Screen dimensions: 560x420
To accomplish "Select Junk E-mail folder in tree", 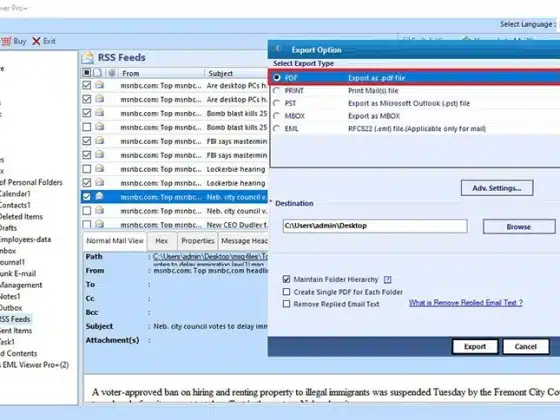I will 18,274.
